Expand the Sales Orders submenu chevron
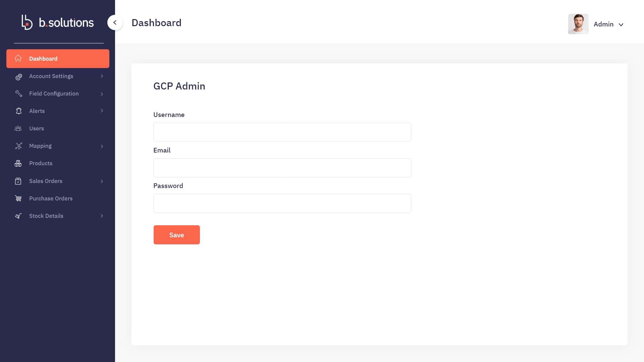 click(102, 181)
